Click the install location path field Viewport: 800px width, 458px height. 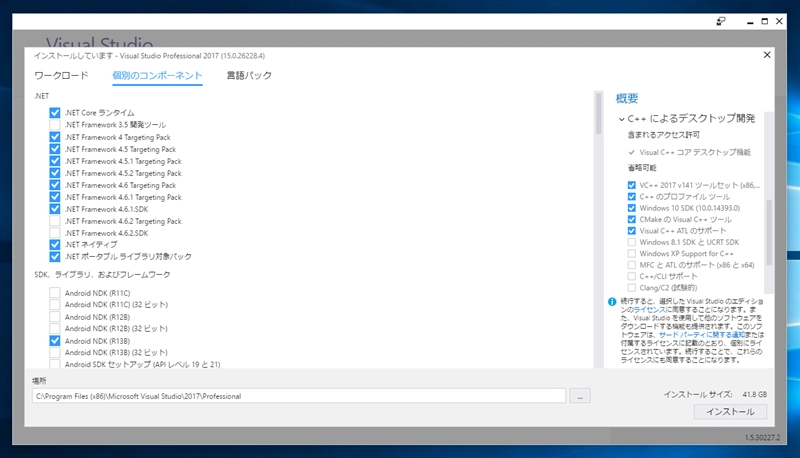pyautogui.click(x=298, y=396)
